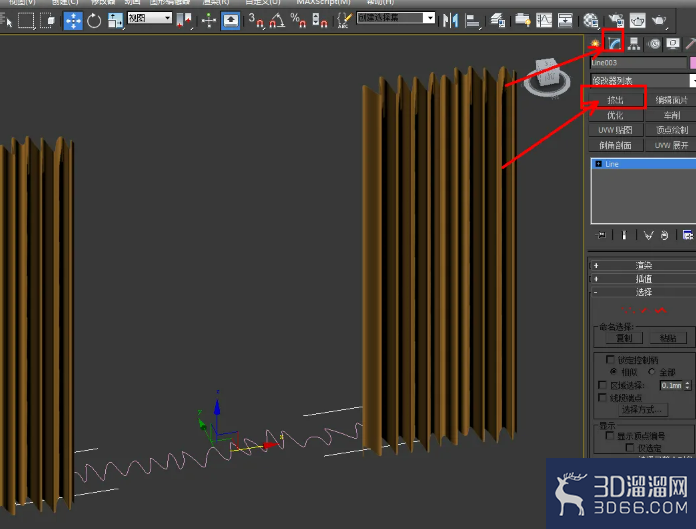Enable the 显示顶点编号 checkbox

coord(610,435)
